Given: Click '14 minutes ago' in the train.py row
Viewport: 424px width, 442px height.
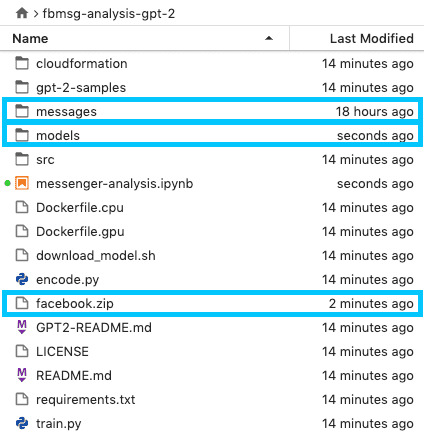Looking at the screenshot, I should pyautogui.click(x=368, y=424).
